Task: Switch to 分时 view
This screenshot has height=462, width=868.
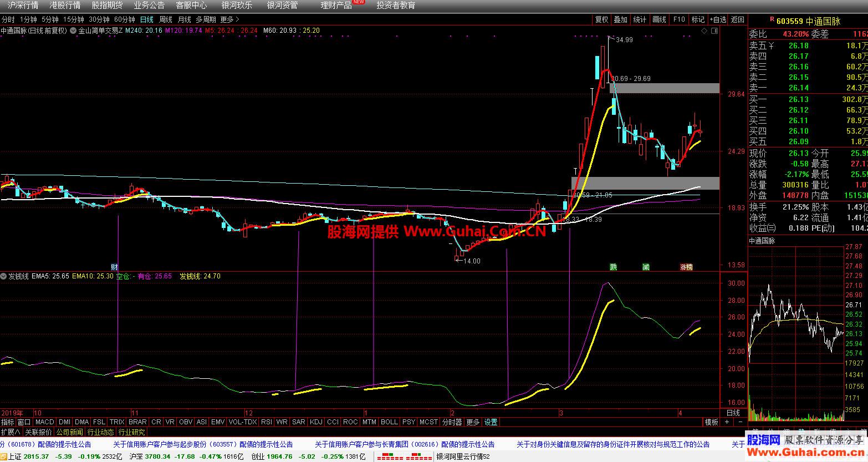Action: pos(8,19)
